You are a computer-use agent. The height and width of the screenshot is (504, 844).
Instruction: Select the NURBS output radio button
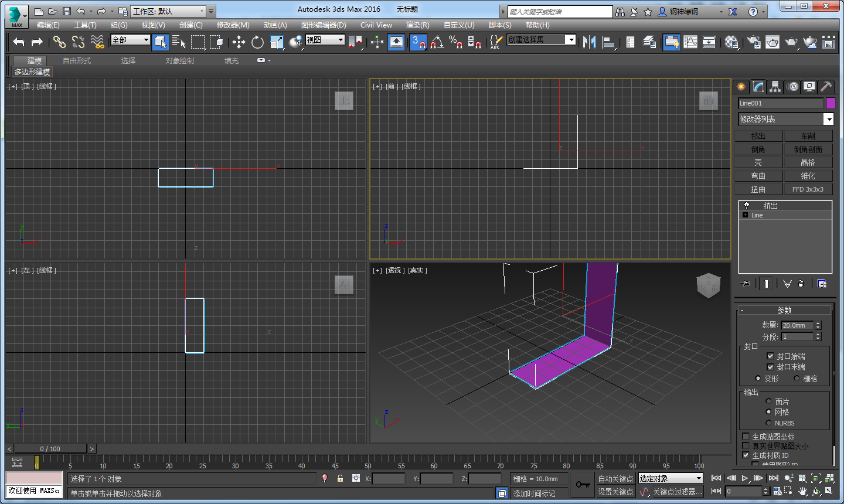tap(768, 423)
